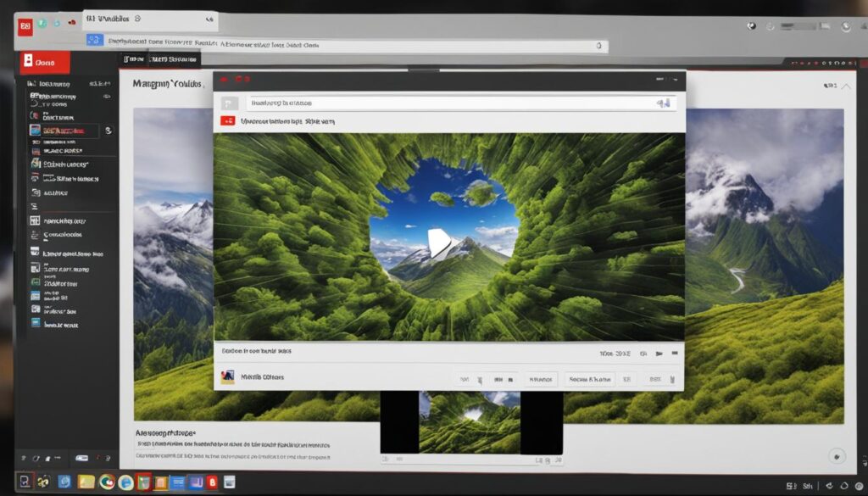Click the last blue square icon in the sidebar list

[36, 323]
